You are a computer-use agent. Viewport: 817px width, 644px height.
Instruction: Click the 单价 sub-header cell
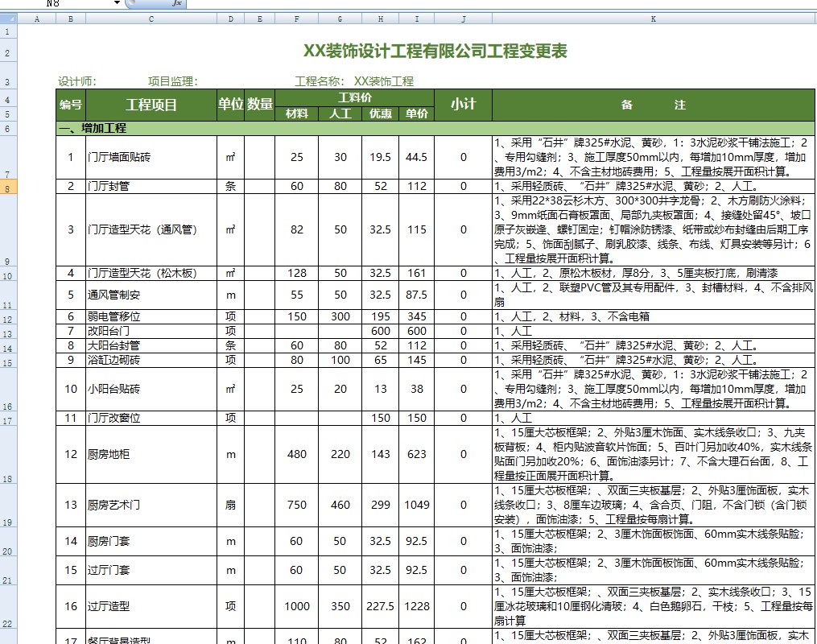pyautogui.click(x=417, y=114)
